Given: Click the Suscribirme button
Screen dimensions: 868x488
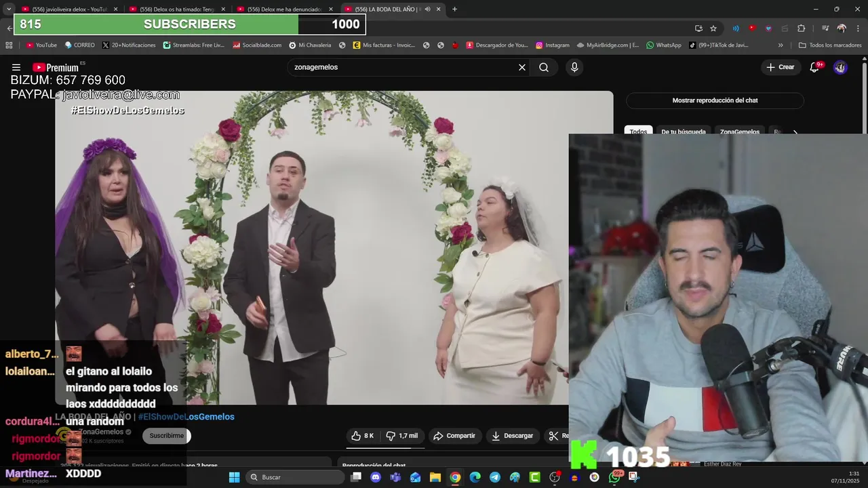Looking at the screenshot, I should point(167,436).
